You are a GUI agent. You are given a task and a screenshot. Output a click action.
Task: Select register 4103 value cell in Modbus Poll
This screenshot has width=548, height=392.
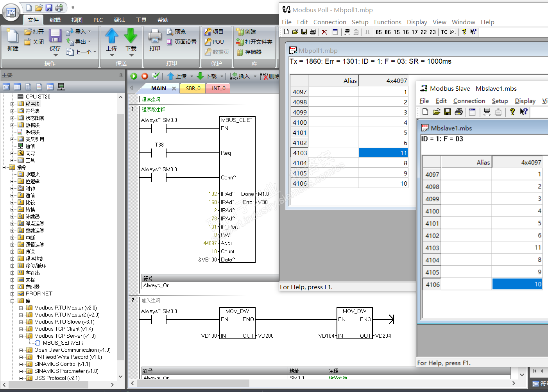click(x=383, y=153)
